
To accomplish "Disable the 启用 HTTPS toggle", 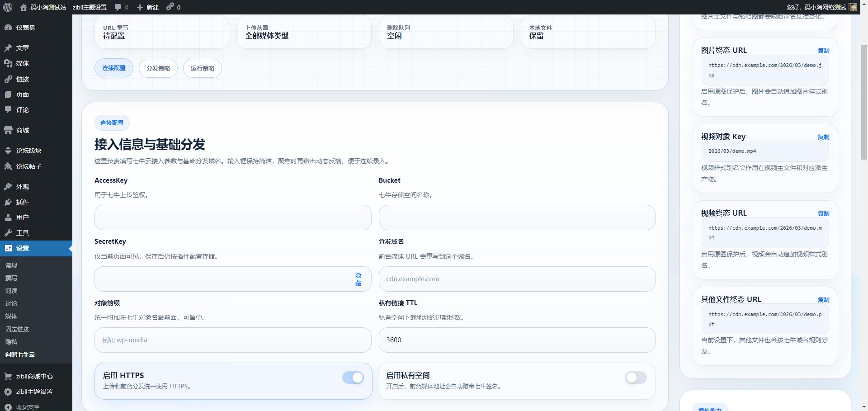I will [353, 378].
